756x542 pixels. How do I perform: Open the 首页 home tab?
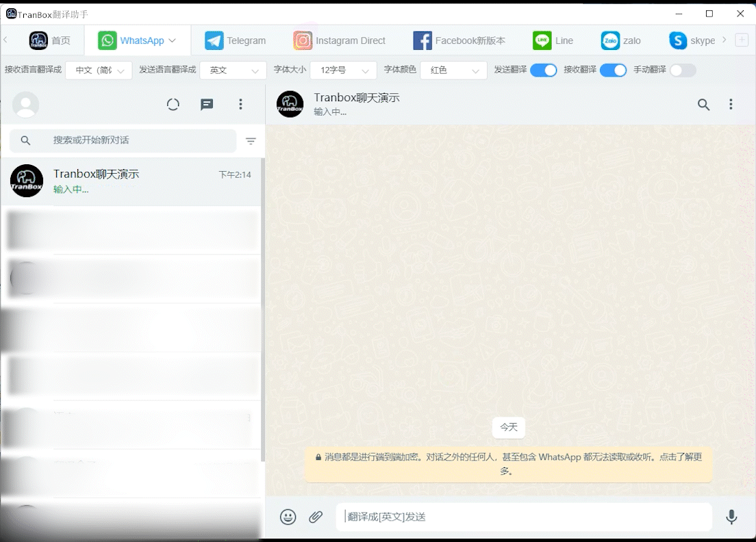point(50,40)
